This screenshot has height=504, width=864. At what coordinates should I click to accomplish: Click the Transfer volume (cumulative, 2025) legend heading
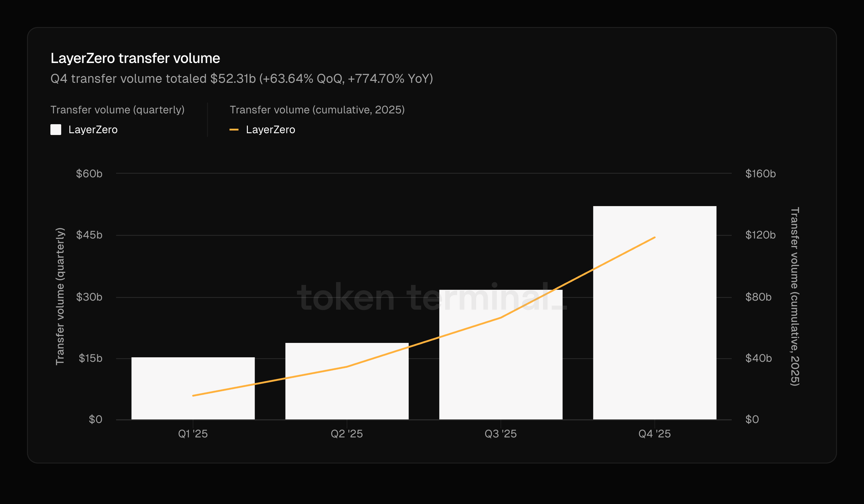coord(317,110)
